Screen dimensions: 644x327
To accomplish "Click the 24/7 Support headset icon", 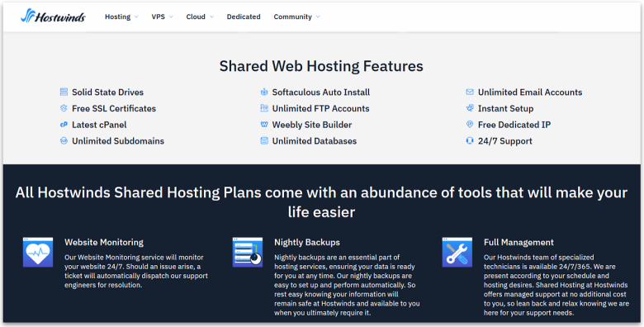I will [x=470, y=141].
